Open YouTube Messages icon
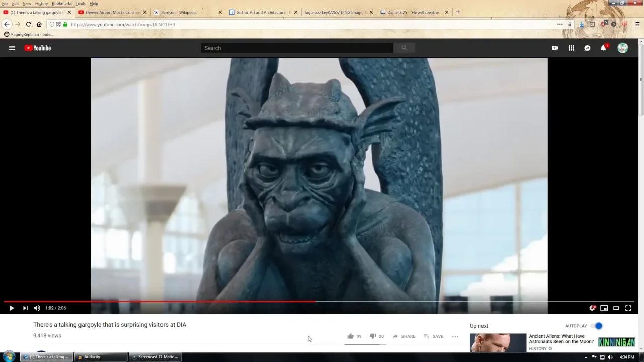Viewport: 644px width, 362px height. point(587,48)
